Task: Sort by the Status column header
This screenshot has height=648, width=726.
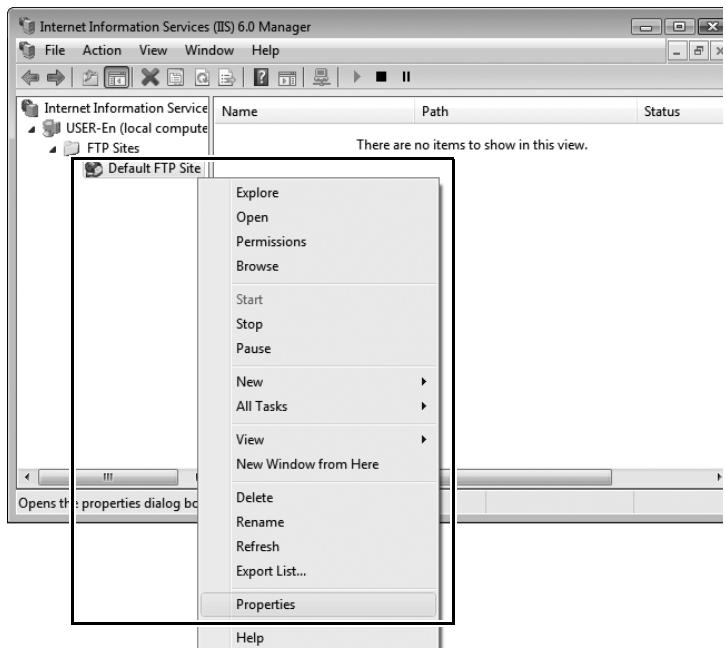Action: (x=680, y=112)
